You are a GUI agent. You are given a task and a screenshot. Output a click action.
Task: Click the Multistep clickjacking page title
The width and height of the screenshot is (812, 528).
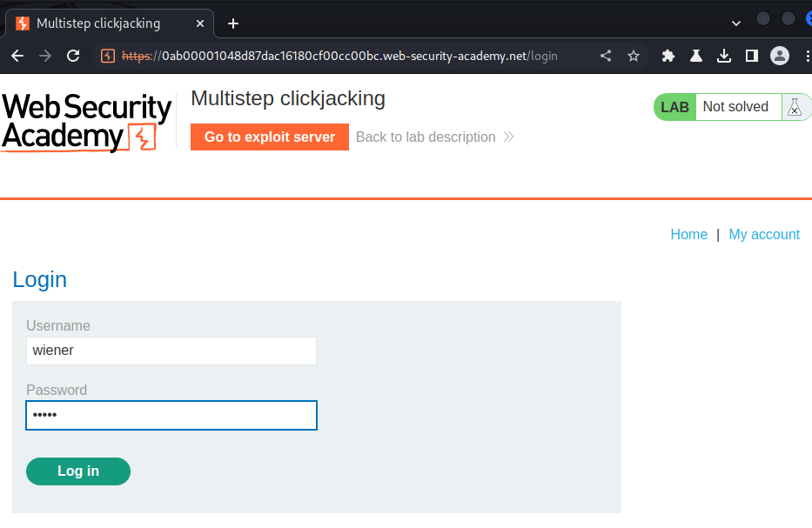288,98
